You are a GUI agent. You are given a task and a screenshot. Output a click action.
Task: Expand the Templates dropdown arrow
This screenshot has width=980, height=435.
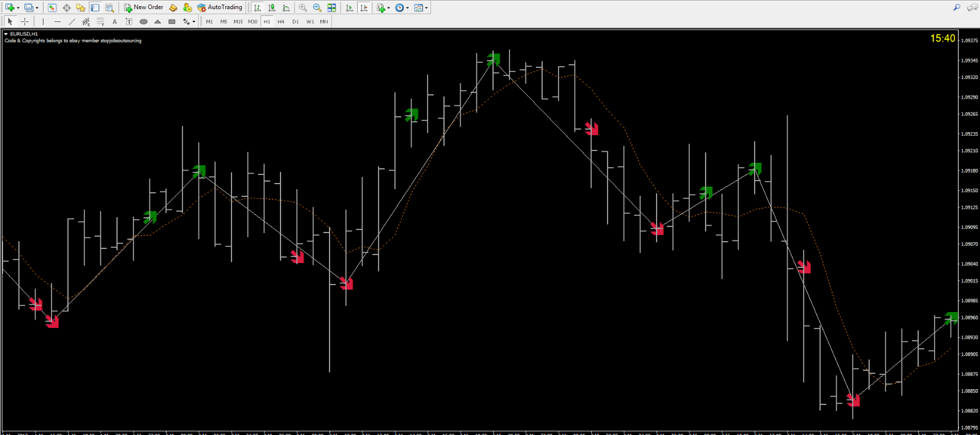pyautogui.click(x=426, y=8)
